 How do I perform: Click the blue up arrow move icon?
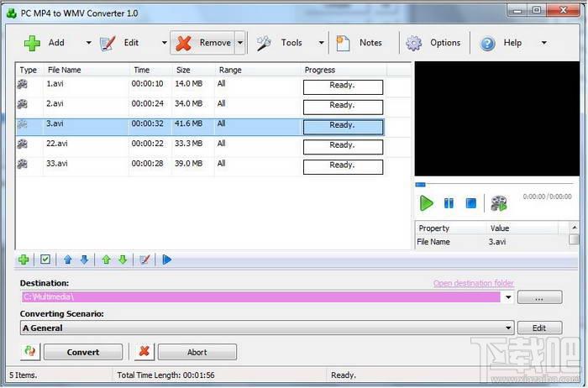67,260
